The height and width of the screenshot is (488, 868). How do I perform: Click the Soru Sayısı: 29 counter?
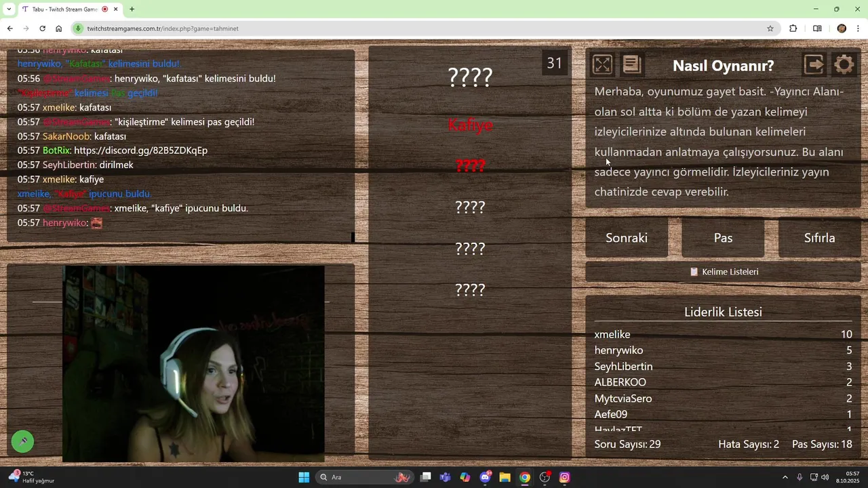point(627,445)
